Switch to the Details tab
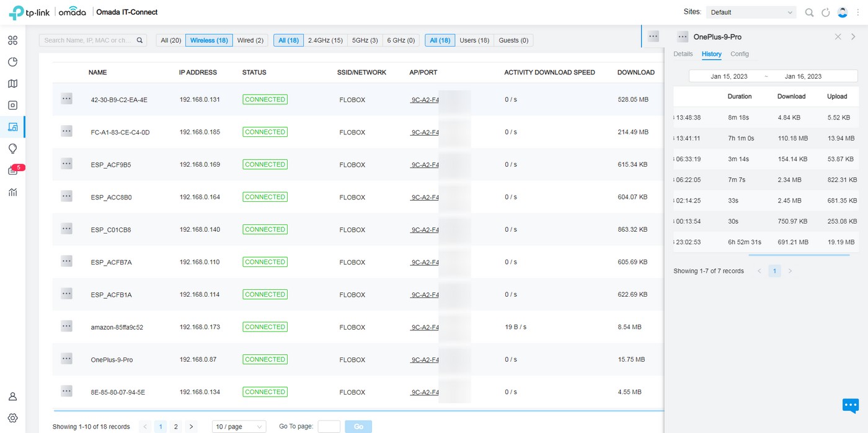 click(683, 54)
